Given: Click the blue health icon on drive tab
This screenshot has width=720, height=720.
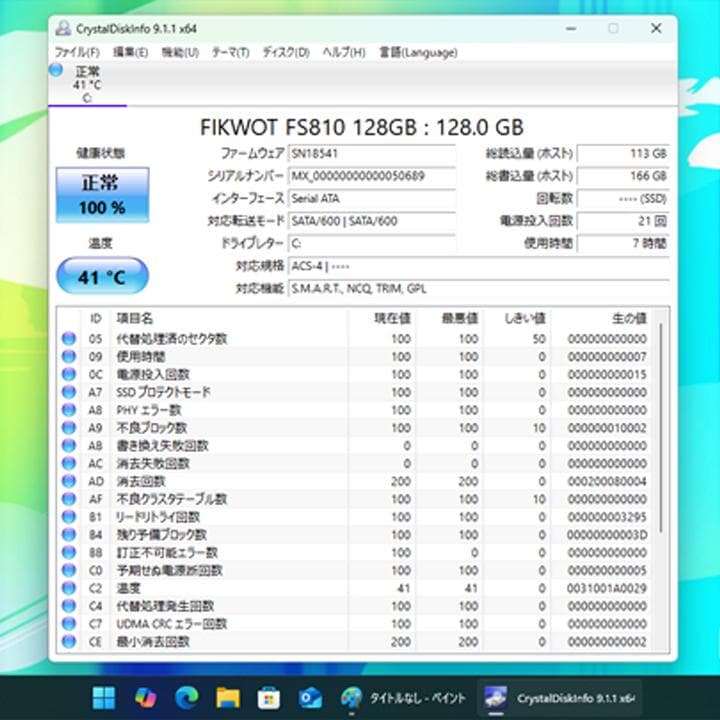Looking at the screenshot, I should point(56,70).
